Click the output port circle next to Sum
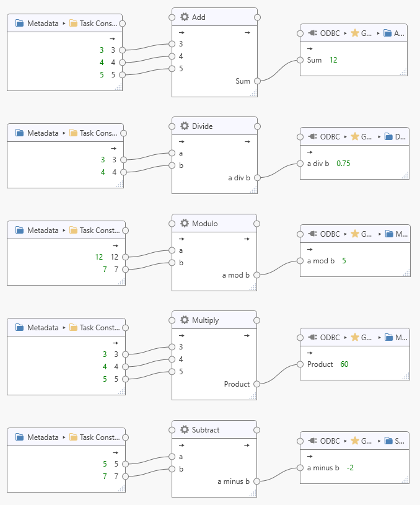Image resolution: width=420 pixels, height=505 pixels. pyautogui.click(x=256, y=81)
